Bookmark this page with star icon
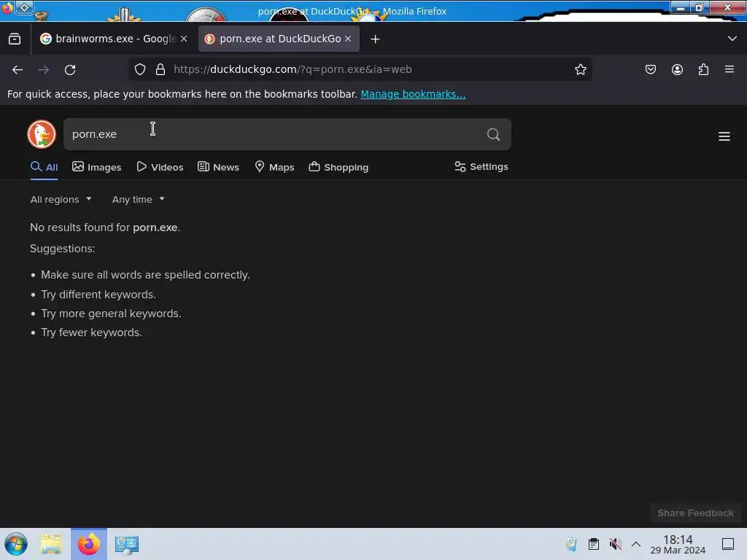The width and height of the screenshot is (747, 560). click(x=580, y=69)
